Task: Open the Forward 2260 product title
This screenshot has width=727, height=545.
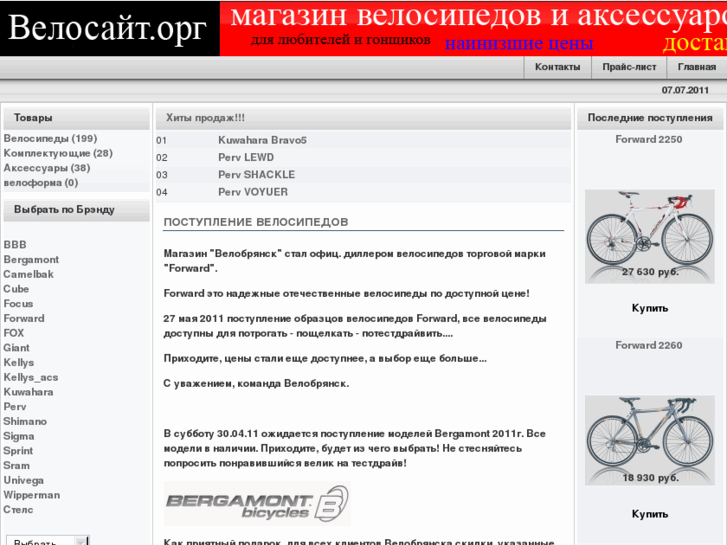Action: coord(649,345)
